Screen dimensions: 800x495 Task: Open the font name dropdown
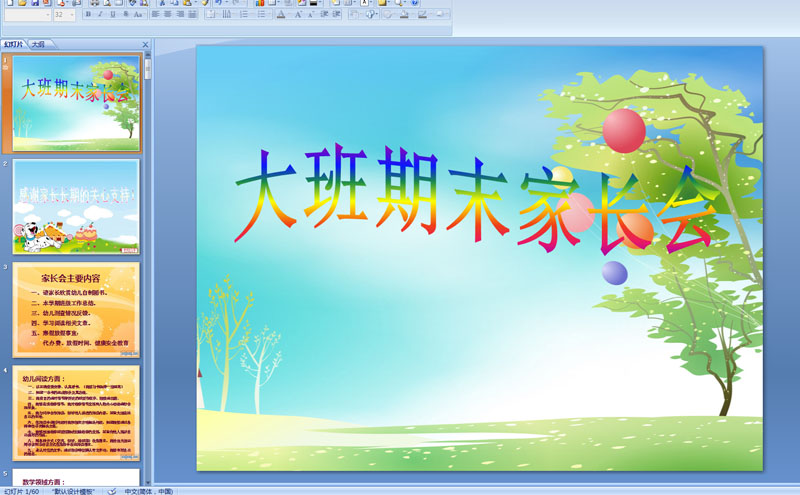click(47, 14)
